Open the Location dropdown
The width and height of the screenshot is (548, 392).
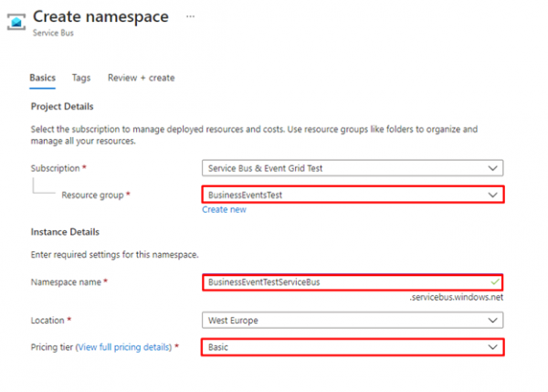tap(353, 321)
